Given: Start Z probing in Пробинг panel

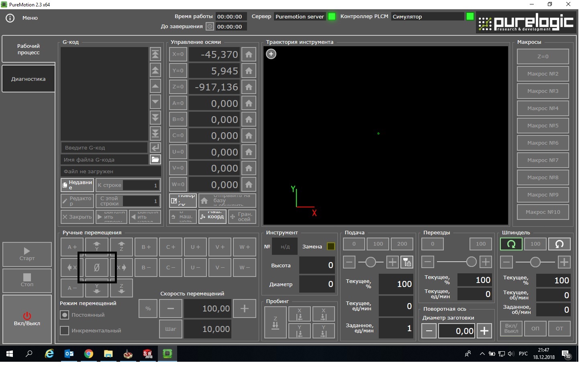Looking at the screenshot, I should click(276, 322).
